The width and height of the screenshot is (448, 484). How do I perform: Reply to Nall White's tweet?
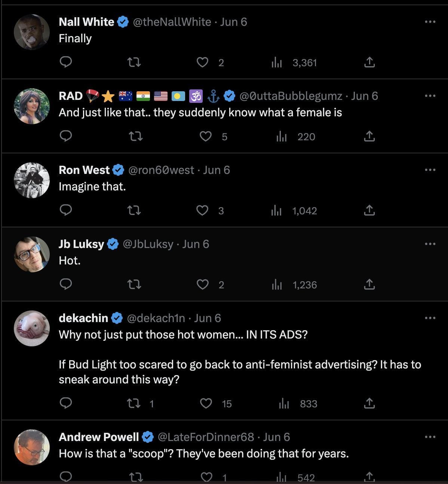tap(66, 62)
